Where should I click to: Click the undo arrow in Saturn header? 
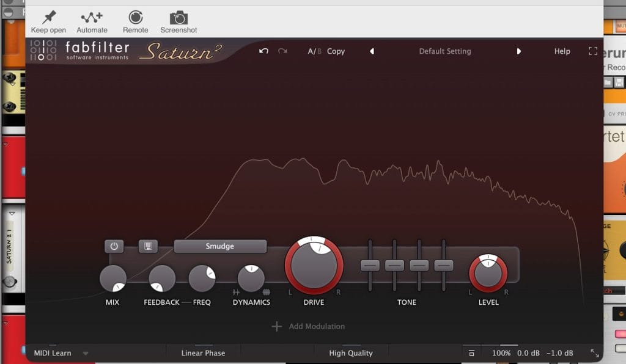263,51
